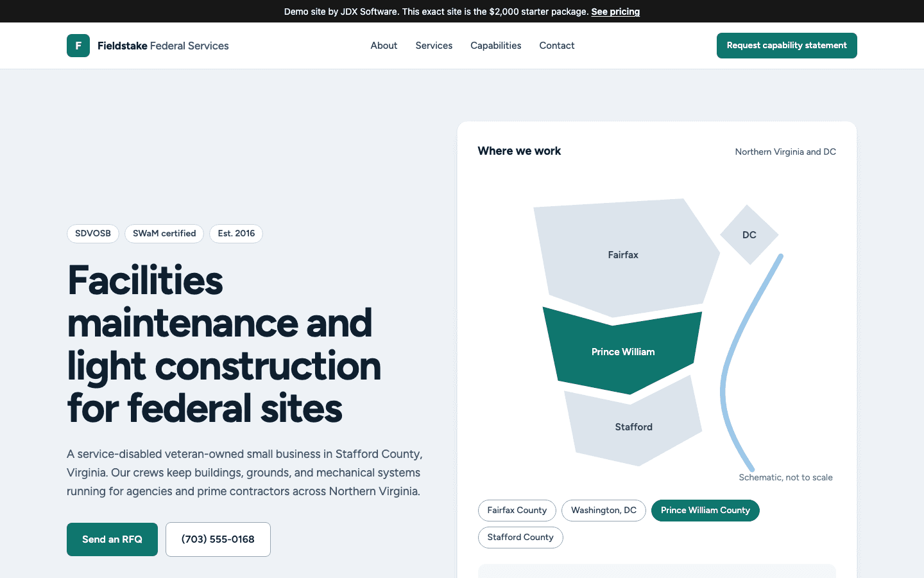The width and height of the screenshot is (924, 578).
Task: Select the Stafford County chip
Action: click(x=520, y=538)
